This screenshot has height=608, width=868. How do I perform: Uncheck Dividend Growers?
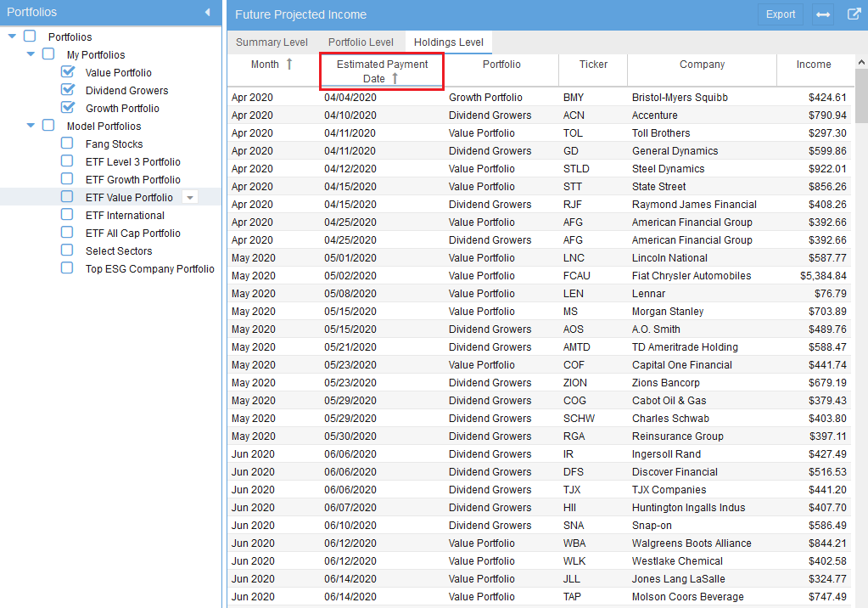coord(66,90)
